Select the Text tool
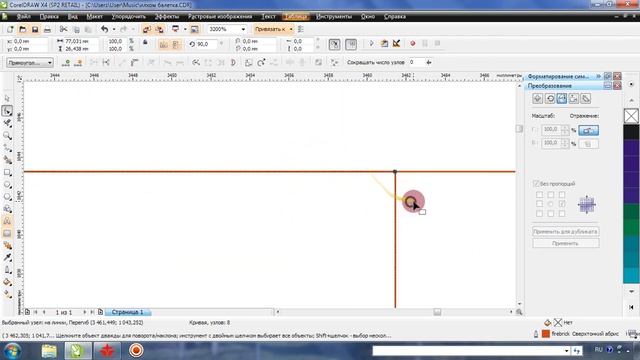 (x=7, y=221)
